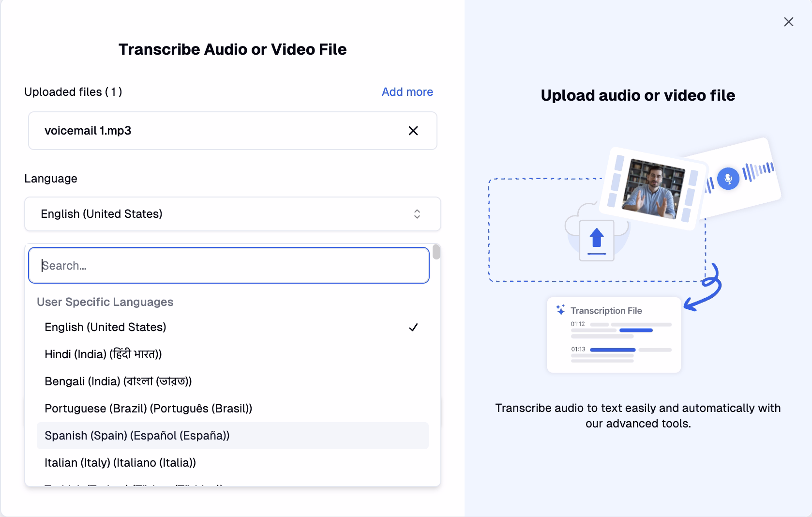This screenshot has width=812, height=517.
Task: Click the video thumbnail of the man
Action: point(654,189)
